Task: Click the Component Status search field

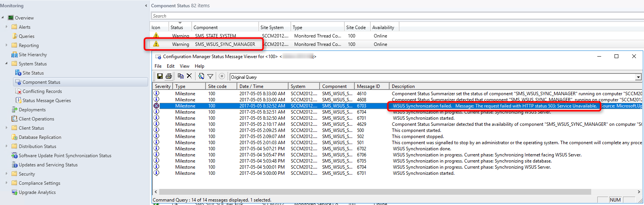Action: [397, 16]
